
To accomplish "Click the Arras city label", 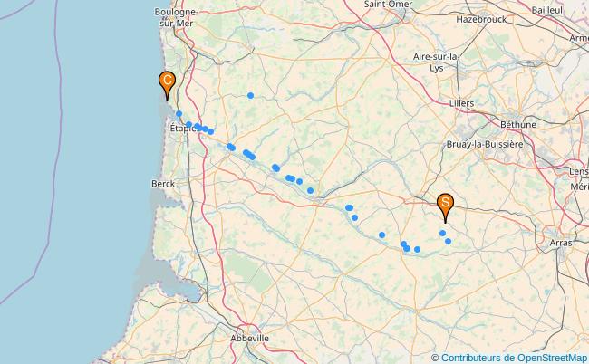I will [x=561, y=243].
